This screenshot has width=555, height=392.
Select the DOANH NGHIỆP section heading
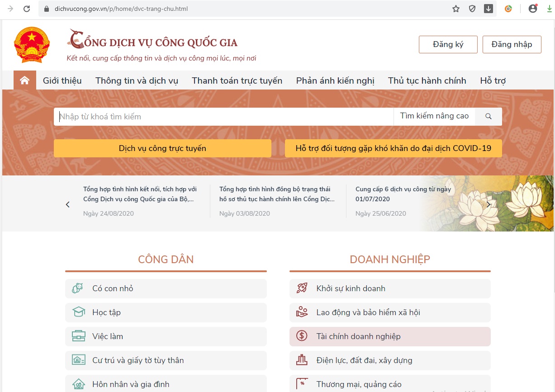pos(390,260)
